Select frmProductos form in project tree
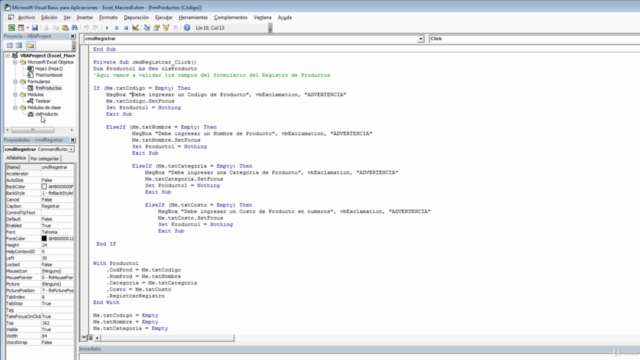Screen dimensions: 640x360 click(48, 88)
